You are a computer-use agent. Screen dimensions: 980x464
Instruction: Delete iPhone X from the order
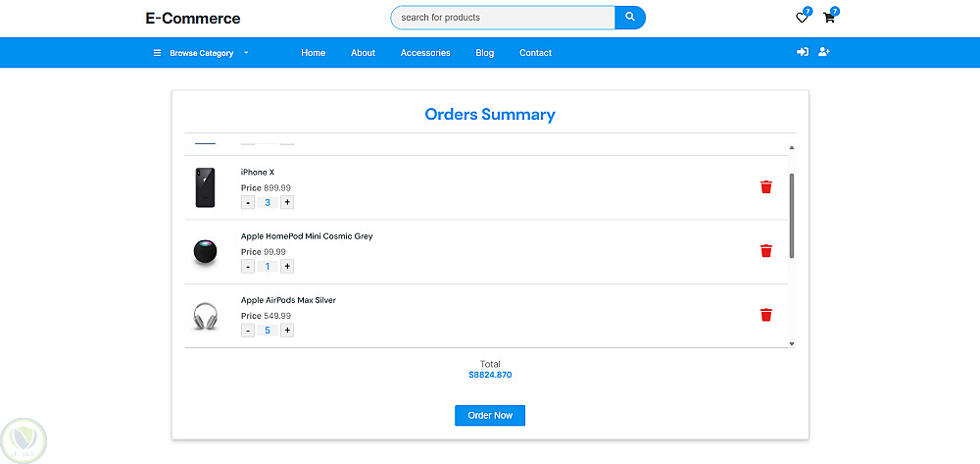766,187
